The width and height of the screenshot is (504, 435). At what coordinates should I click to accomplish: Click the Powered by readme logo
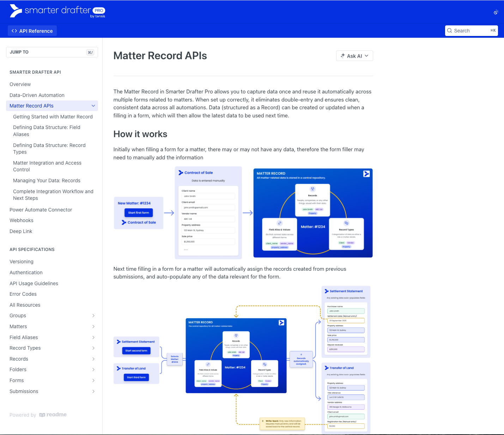53,415
